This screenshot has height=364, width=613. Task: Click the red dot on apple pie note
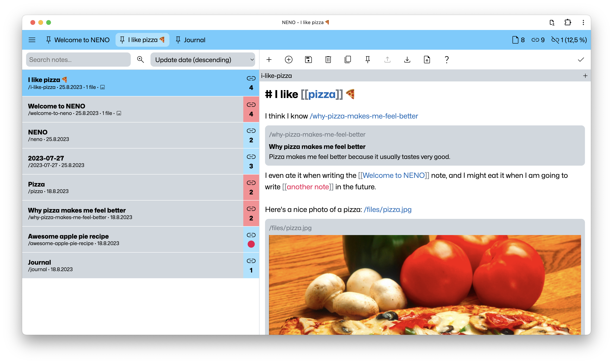[251, 244]
